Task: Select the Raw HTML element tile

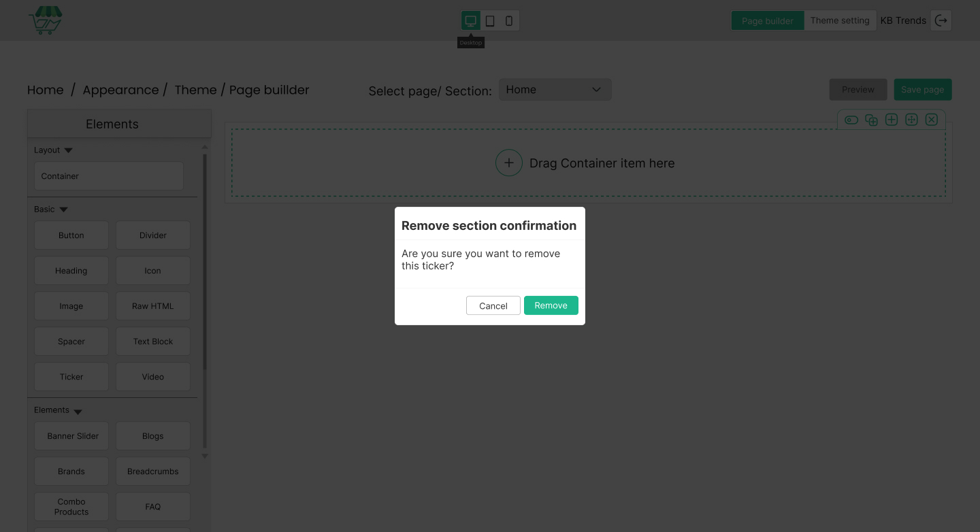Action: click(153, 306)
